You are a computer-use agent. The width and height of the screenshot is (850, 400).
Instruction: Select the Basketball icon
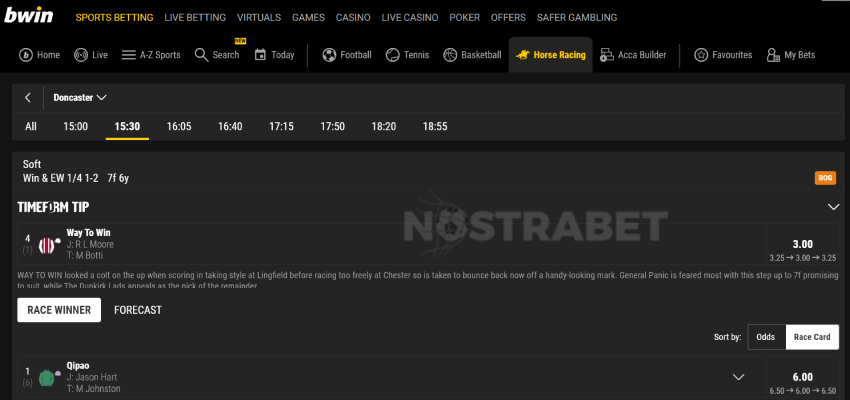[450, 55]
